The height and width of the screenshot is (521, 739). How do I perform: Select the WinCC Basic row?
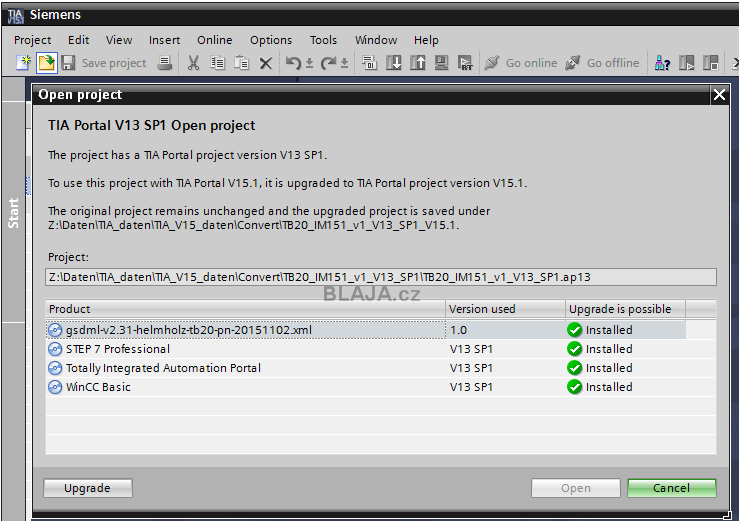pyautogui.click(x=381, y=387)
